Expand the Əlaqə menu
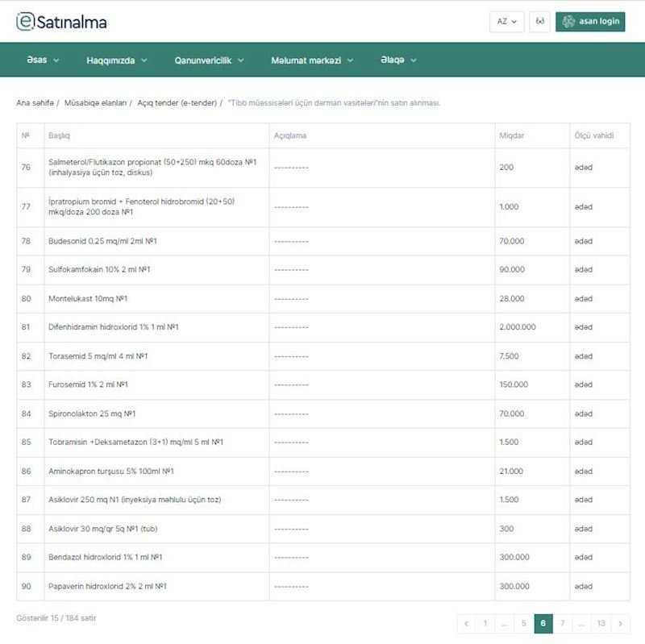 coord(399,60)
